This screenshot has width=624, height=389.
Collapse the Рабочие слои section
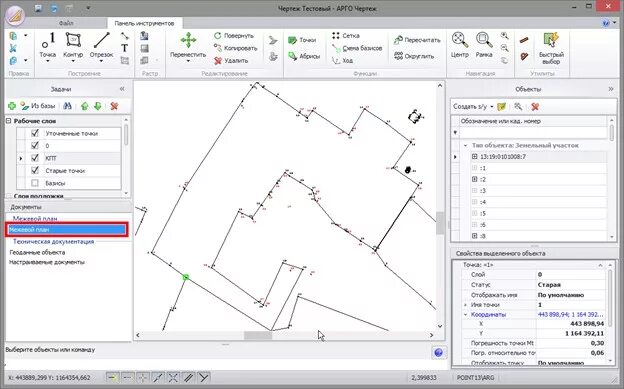coord(8,121)
